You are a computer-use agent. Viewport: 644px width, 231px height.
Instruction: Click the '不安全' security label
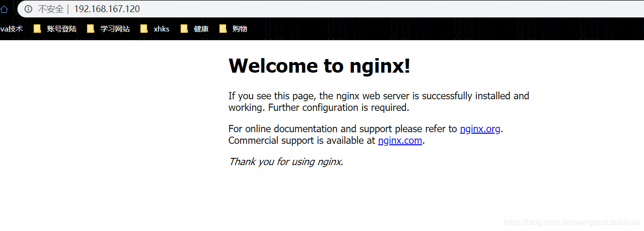coord(51,9)
